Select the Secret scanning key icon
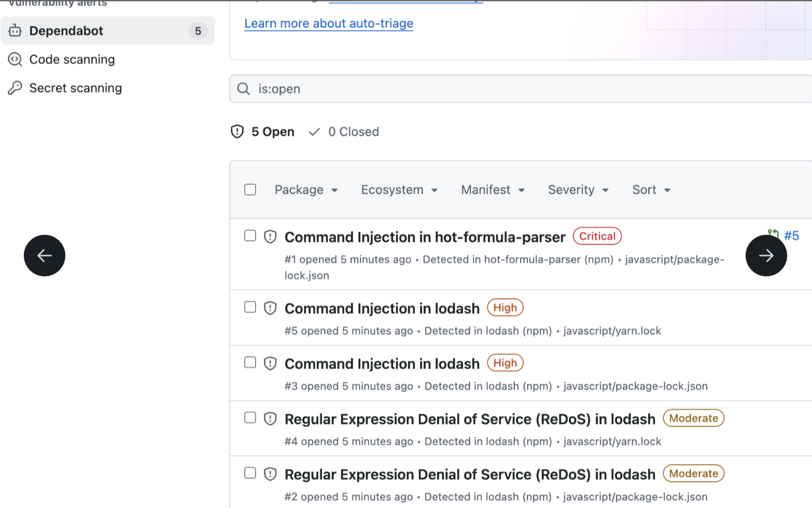 point(15,88)
